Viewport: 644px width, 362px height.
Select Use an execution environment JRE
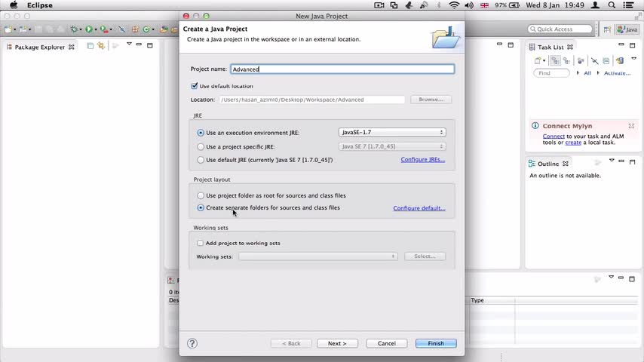pos(201,133)
